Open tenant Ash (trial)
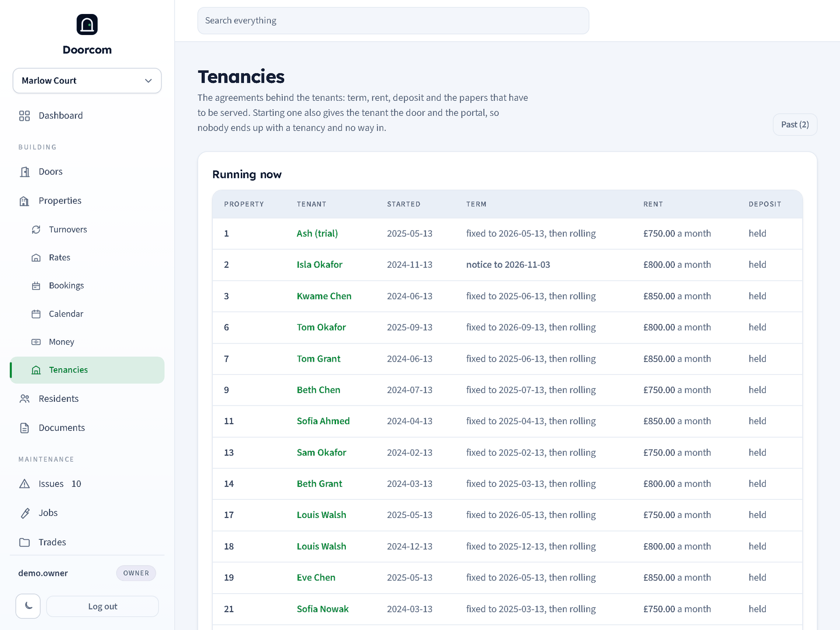 tap(317, 233)
